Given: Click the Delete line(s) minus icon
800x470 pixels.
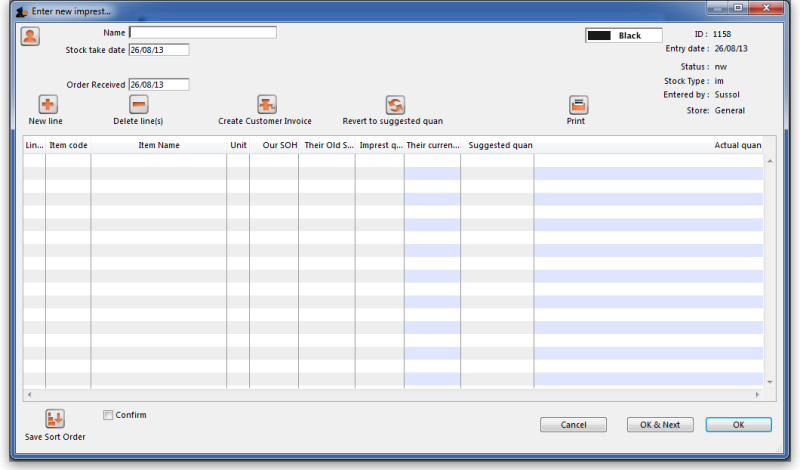Looking at the screenshot, I should click(x=138, y=104).
